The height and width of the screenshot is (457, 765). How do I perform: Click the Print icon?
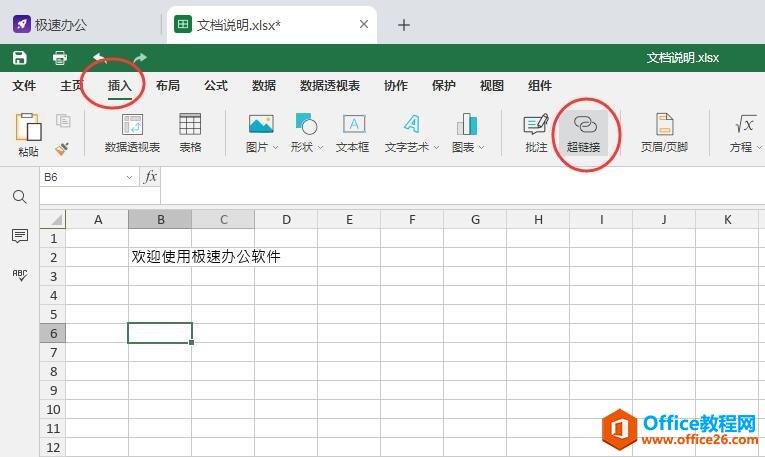[x=60, y=58]
